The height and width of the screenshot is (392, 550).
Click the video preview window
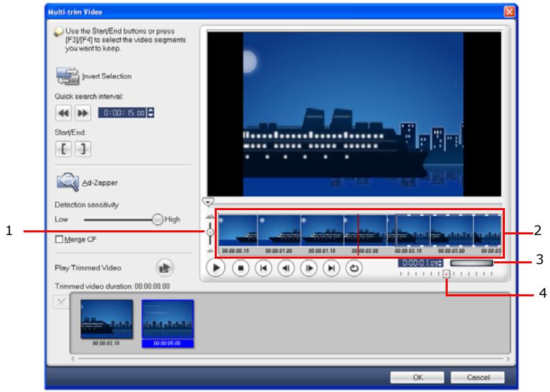click(354, 114)
